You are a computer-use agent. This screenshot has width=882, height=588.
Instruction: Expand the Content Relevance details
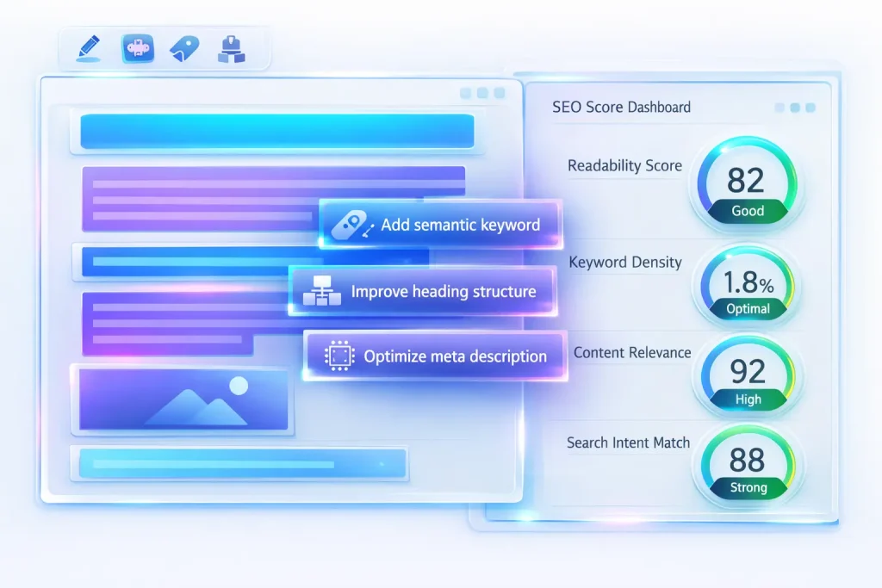tap(631, 353)
